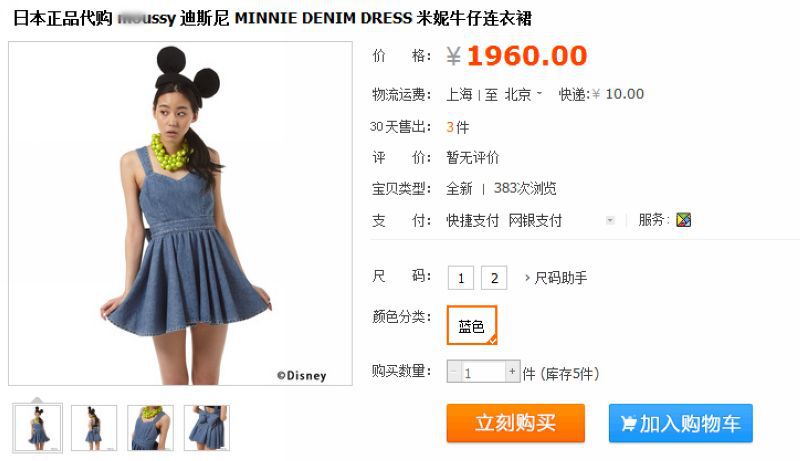Open the 快捷支付 payment link
The image size is (800, 461).
tap(472, 220)
